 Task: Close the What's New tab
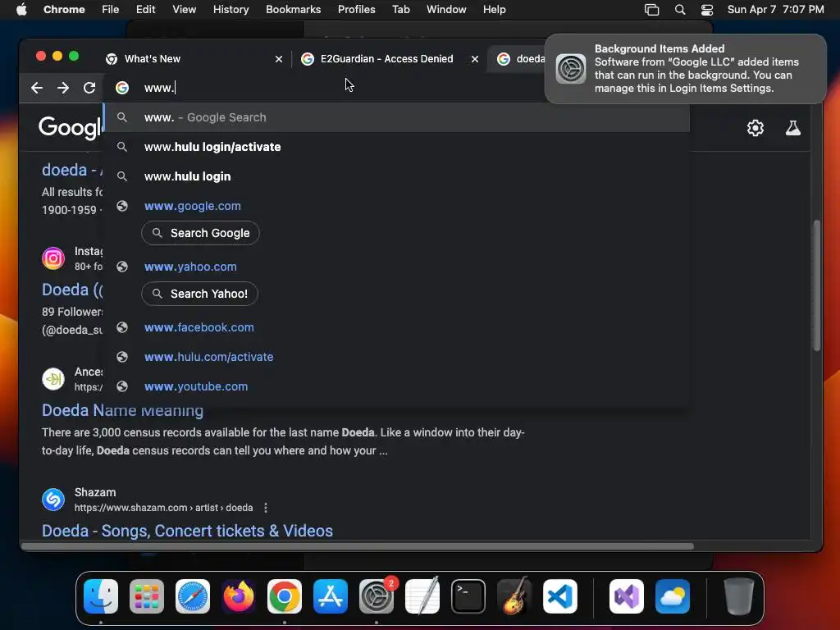point(279,59)
